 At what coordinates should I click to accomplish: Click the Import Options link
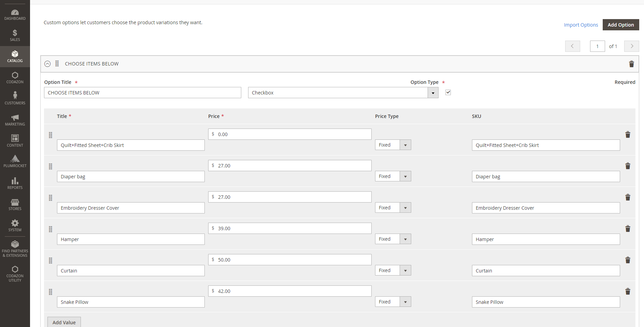point(581,25)
